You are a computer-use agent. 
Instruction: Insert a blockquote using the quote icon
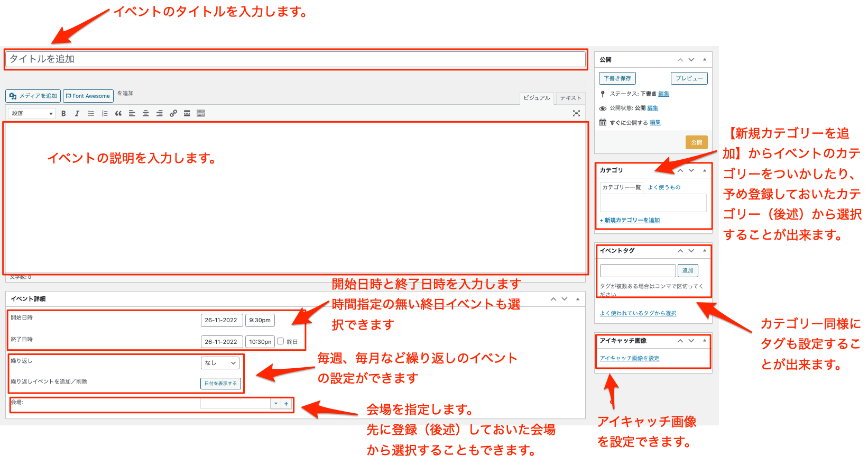pos(118,114)
